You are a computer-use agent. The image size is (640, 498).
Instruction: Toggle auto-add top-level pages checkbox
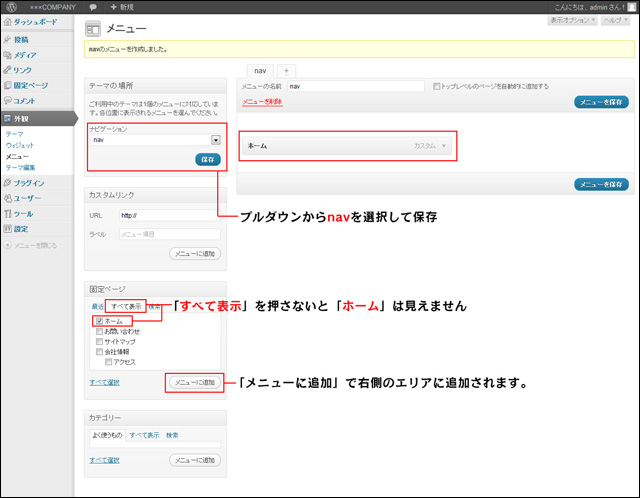coord(436,86)
